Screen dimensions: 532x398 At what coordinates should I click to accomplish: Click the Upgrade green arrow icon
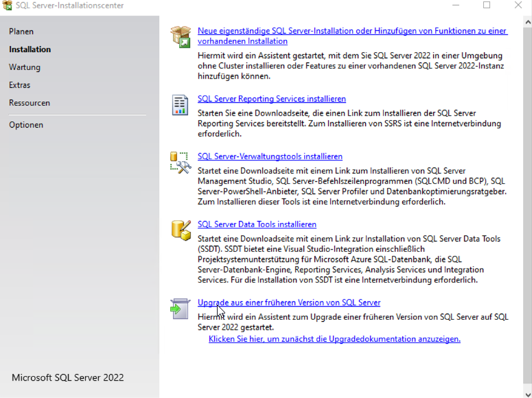(x=180, y=309)
